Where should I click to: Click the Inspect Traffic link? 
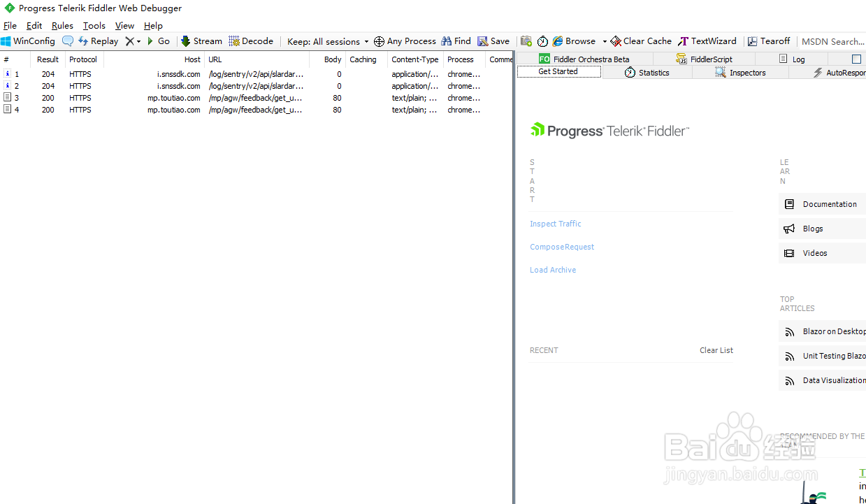tap(556, 224)
